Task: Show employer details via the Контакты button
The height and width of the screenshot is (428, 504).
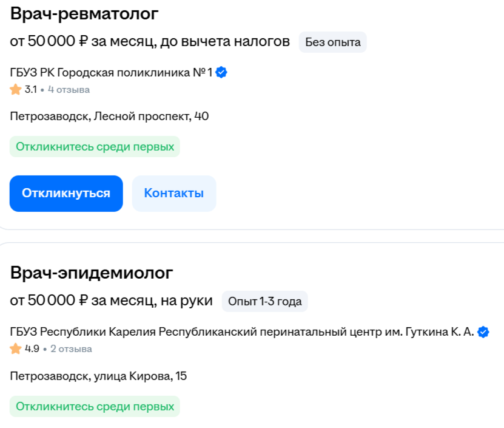Action: click(174, 194)
